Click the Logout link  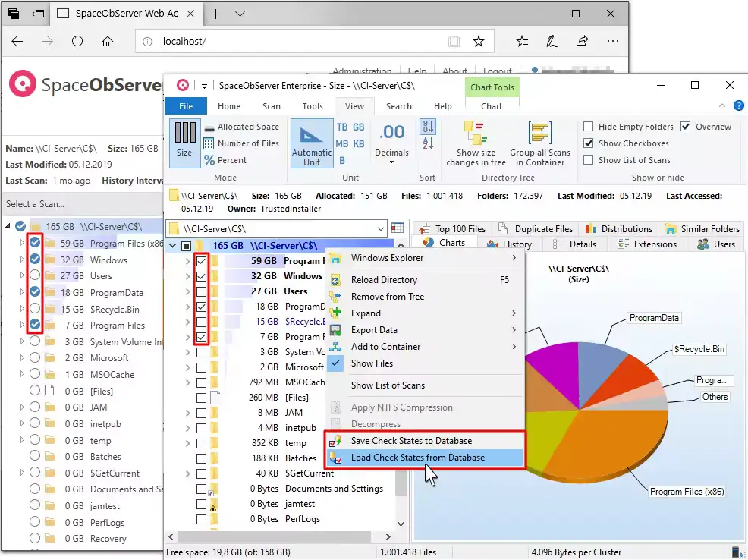click(498, 70)
